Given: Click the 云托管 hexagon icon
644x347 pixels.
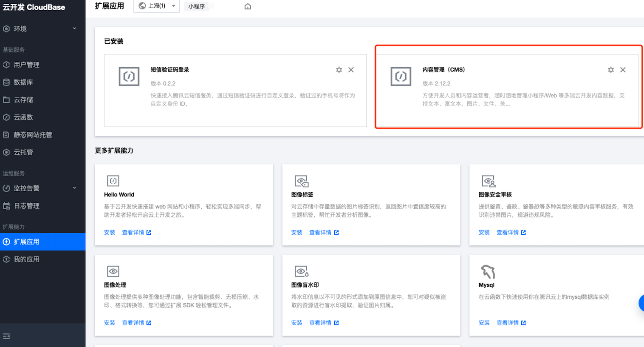Looking at the screenshot, I should [x=6, y=152].
